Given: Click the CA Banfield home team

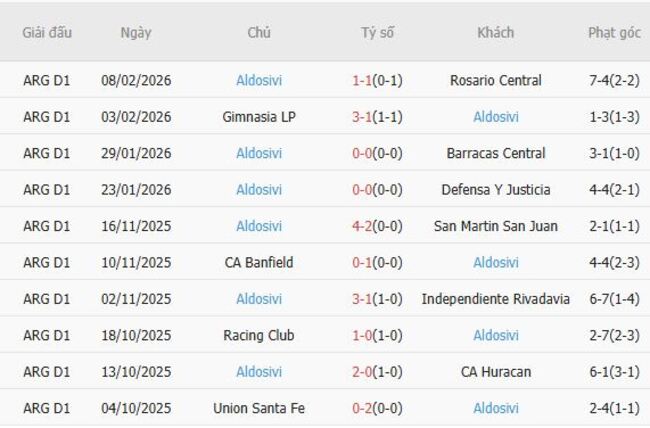Looking at the screenshot, I should click(x=259, y=263).
